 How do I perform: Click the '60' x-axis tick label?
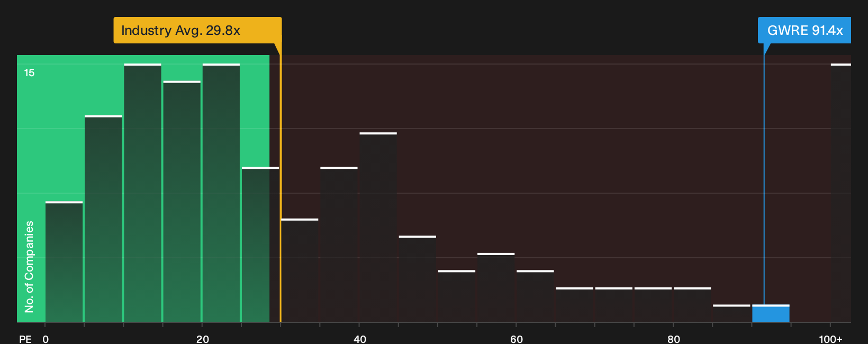coord(517,339)
